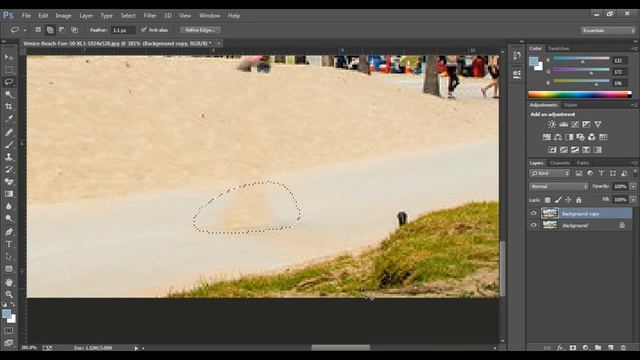Open the File menu

click(27, 16)
